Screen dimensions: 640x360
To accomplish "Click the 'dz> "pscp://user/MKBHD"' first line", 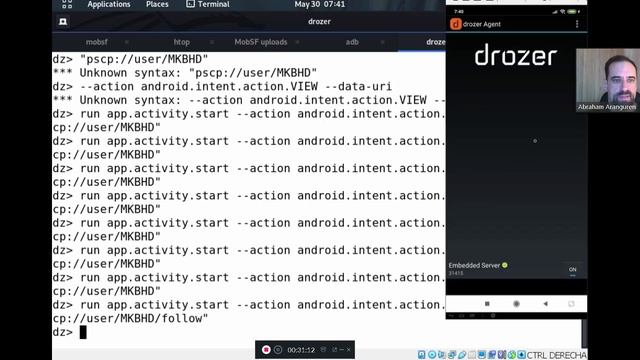I will tap(130, 59).
